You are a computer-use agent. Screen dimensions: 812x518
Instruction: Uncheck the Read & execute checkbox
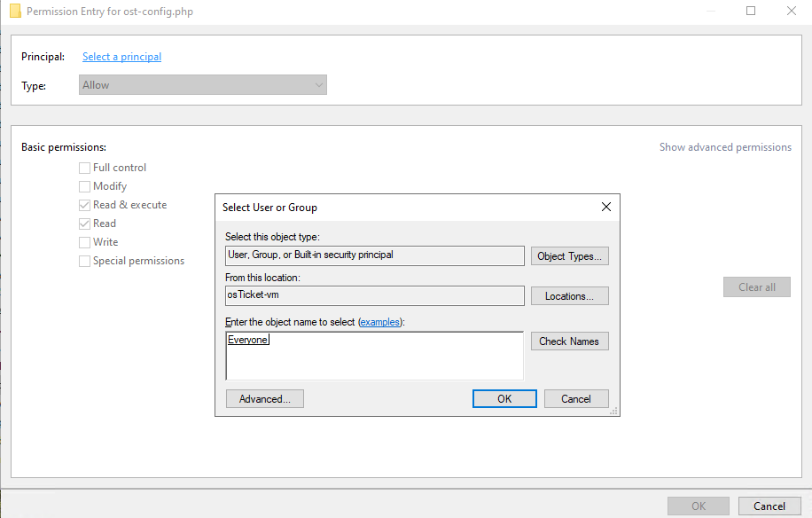pyautogui.click(x=84, y=205)
